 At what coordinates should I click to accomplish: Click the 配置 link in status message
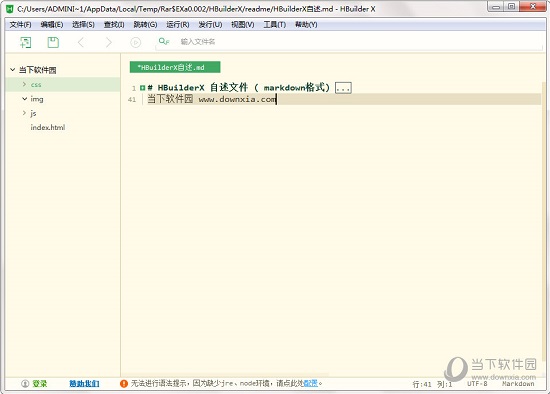coord(310,383)
